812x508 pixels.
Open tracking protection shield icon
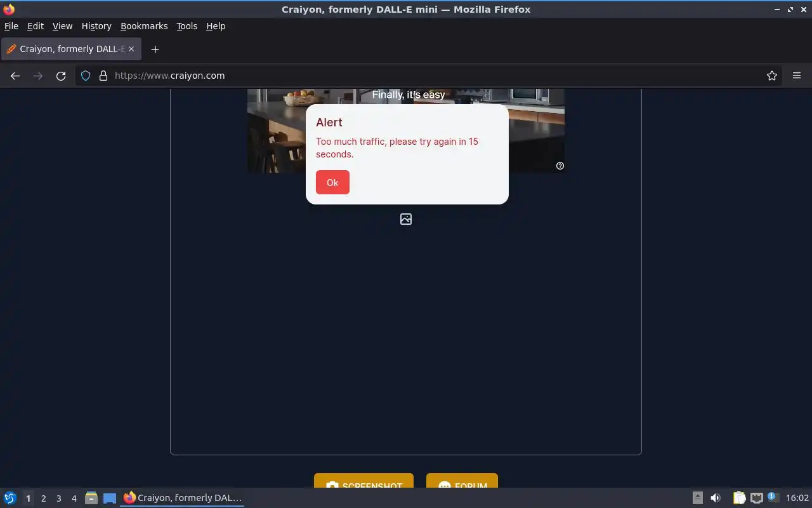(86, 76)
